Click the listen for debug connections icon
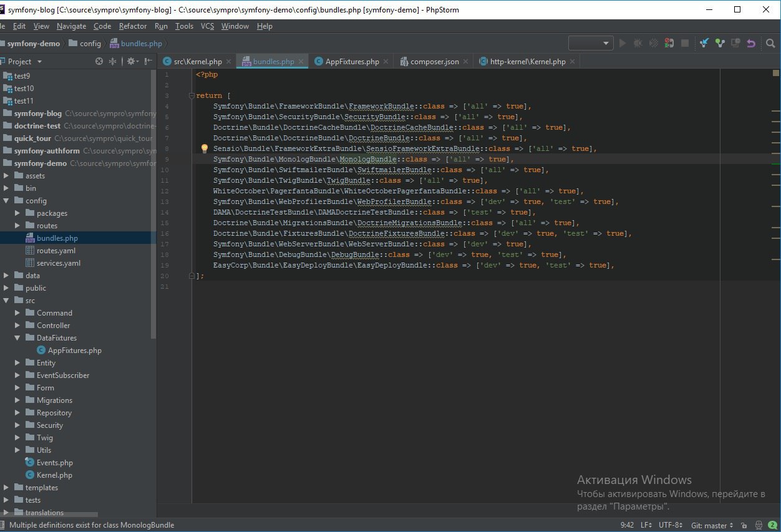The image size is (781, 532). (669, 43)
